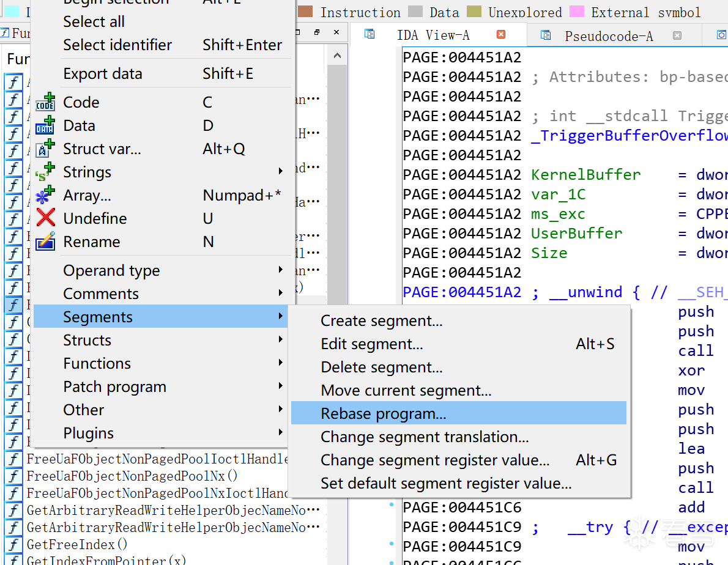Click the Data legend color swatch
Image resolution: width=728 pixels, height=565 pixels.
tap(415, 11)
